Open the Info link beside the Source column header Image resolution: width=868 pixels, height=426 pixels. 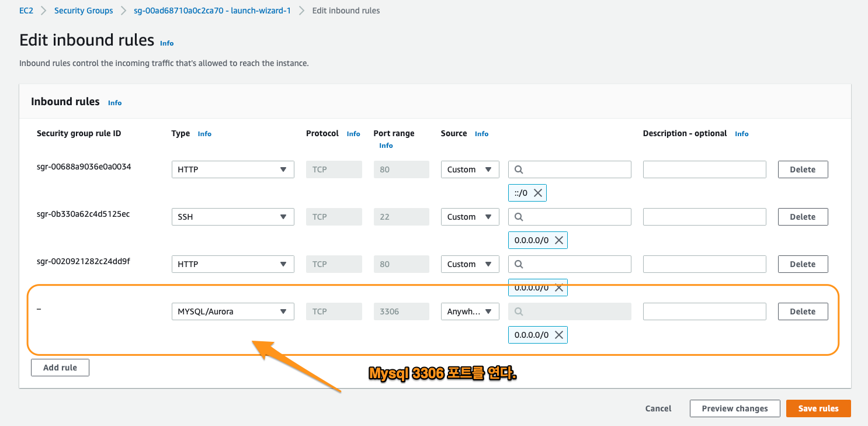click(x=481, y=133)
